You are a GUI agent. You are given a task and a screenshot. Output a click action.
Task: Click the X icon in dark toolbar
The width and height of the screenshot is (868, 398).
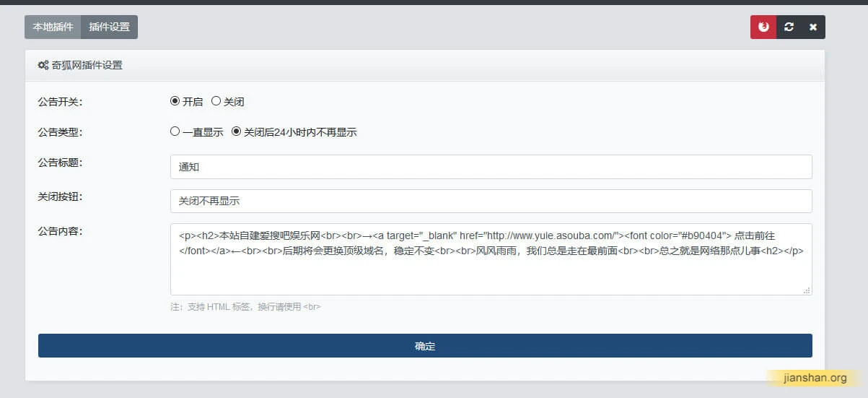point(813,27)
